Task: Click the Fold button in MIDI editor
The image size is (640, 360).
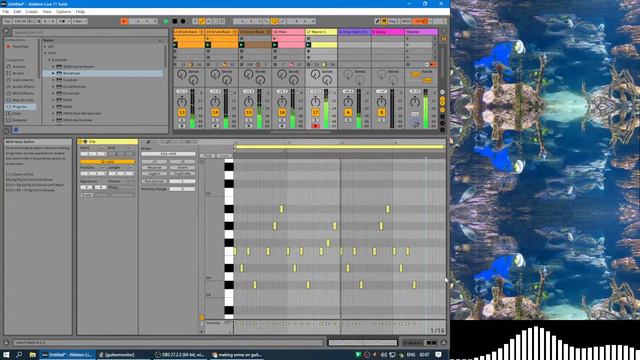Action: 207,156
